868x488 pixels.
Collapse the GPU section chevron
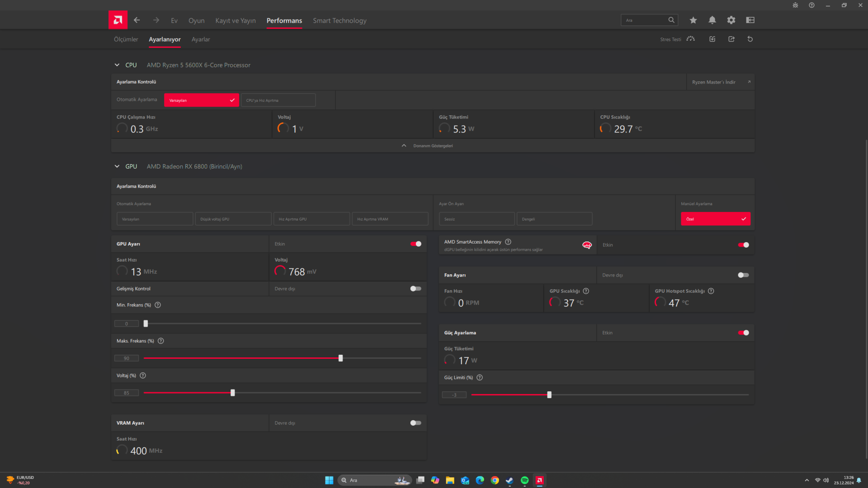tap(117, 166)
